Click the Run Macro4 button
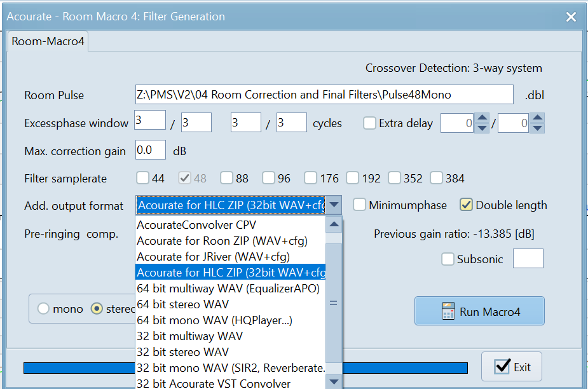Viewport: 588px width, 389px height. click(479, 311)
